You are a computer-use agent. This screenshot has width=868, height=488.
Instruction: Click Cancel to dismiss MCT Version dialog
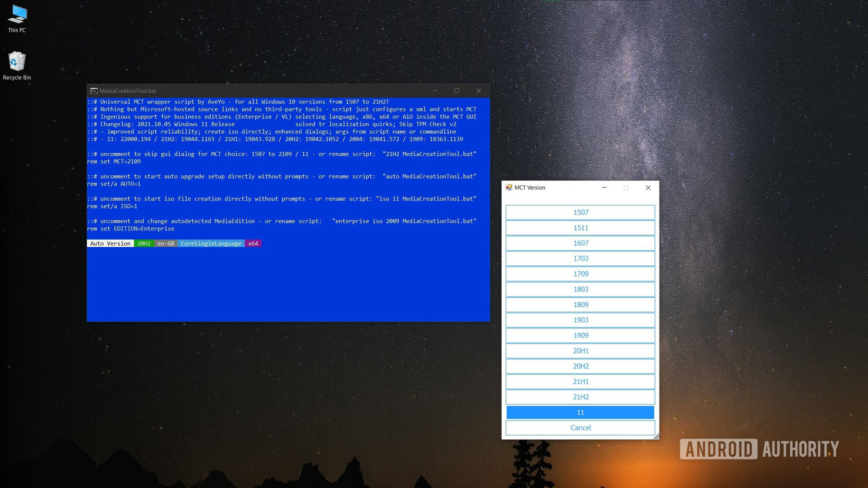(x=580, y=427)
